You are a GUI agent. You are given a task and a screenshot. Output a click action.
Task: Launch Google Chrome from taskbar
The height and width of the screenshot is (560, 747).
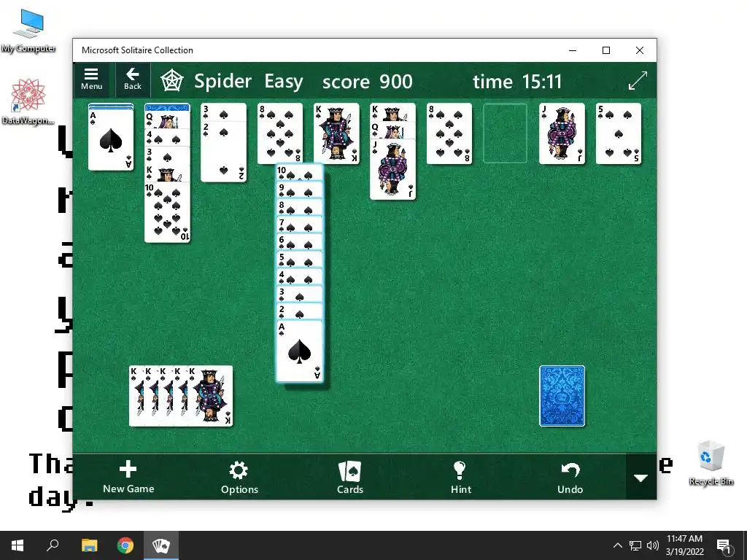tap(125, 545)
